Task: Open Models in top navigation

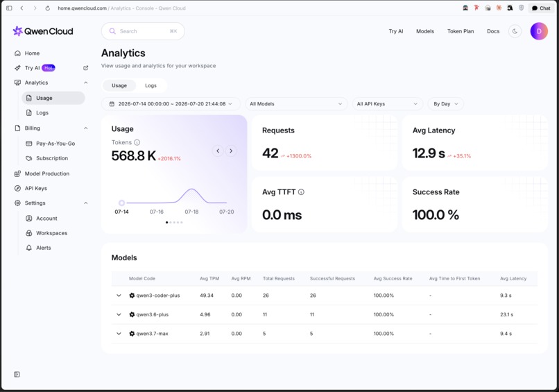Action: click(x=425, y=31)
